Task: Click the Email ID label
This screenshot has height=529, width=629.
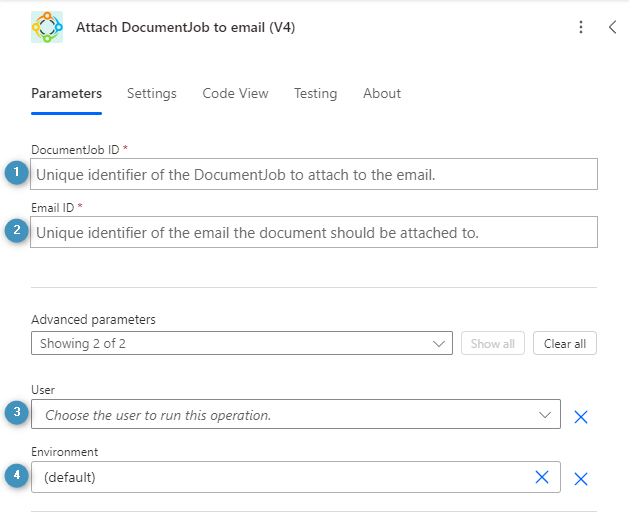Action: [53, 208]
